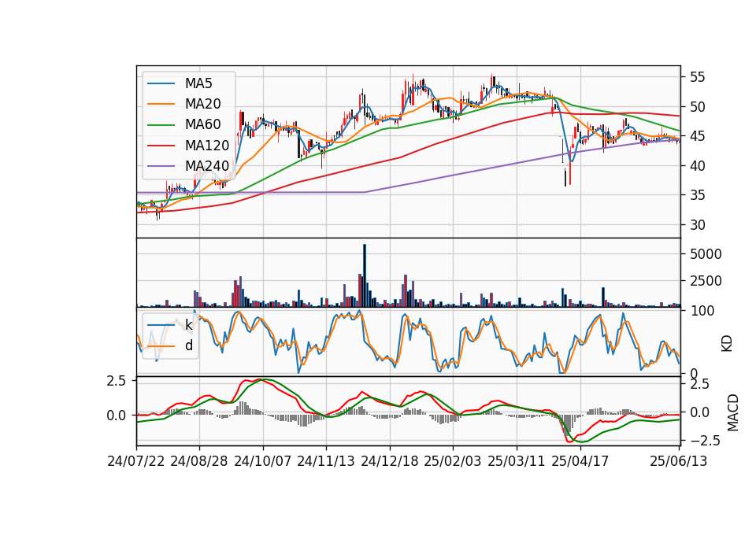The width and height of the screenshot is (756, 543).
Task: Click the green MA60 legend line
Action: pos(161,125)
